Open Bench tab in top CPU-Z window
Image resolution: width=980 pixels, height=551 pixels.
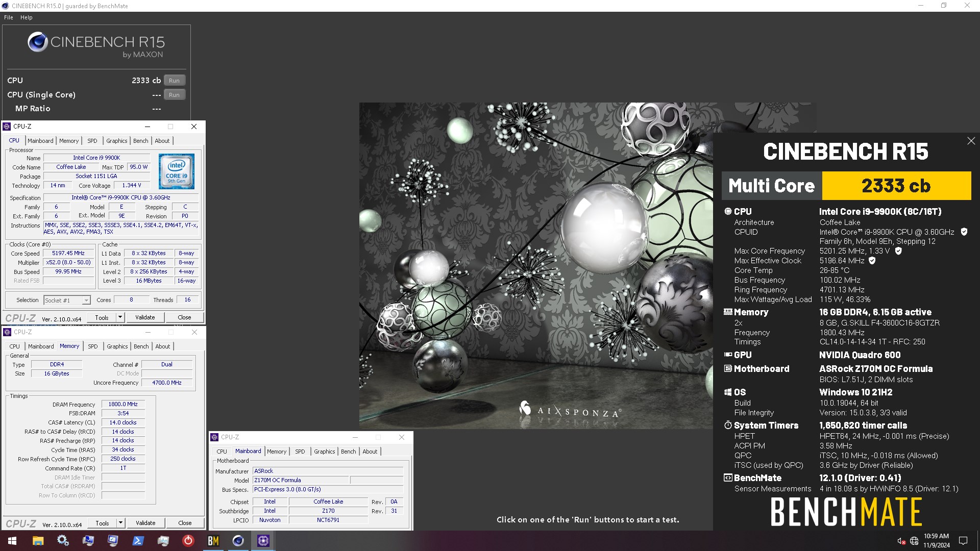[x=141, y=141]
